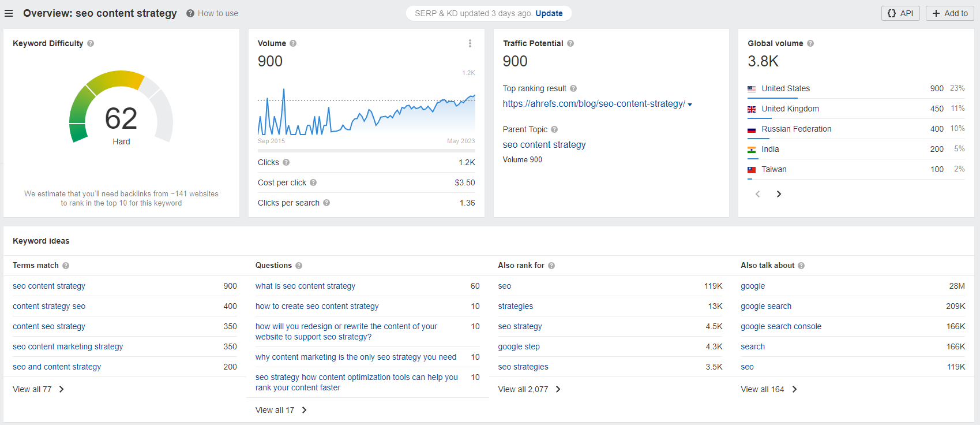Expand top ranking result URL dropdown

tap(690, 105)
